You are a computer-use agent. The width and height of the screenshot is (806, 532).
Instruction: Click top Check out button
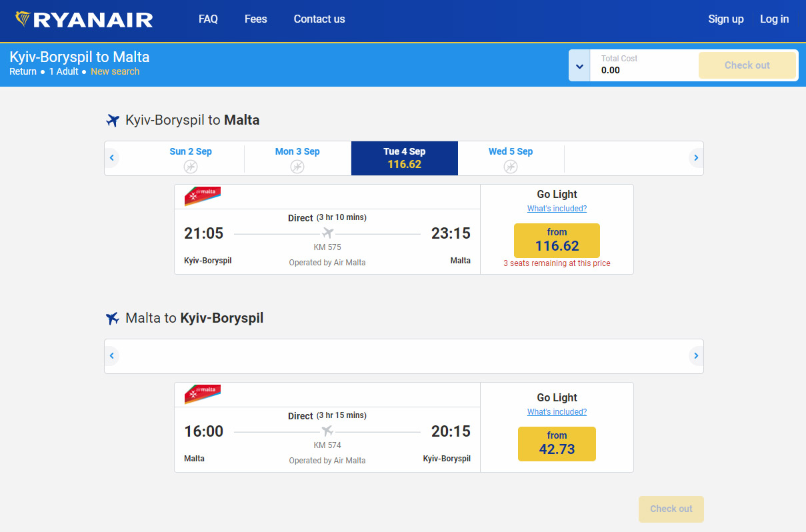[x=747, y=65]
